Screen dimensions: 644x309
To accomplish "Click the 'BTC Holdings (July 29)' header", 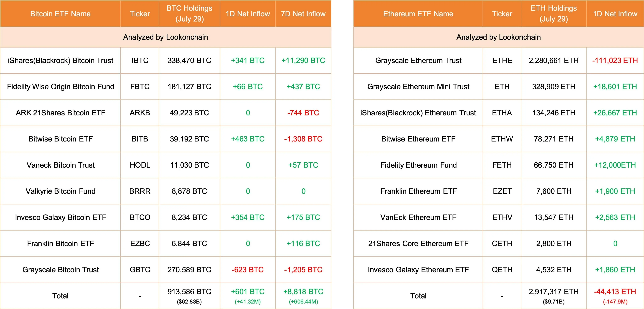I will coord(189,14).
